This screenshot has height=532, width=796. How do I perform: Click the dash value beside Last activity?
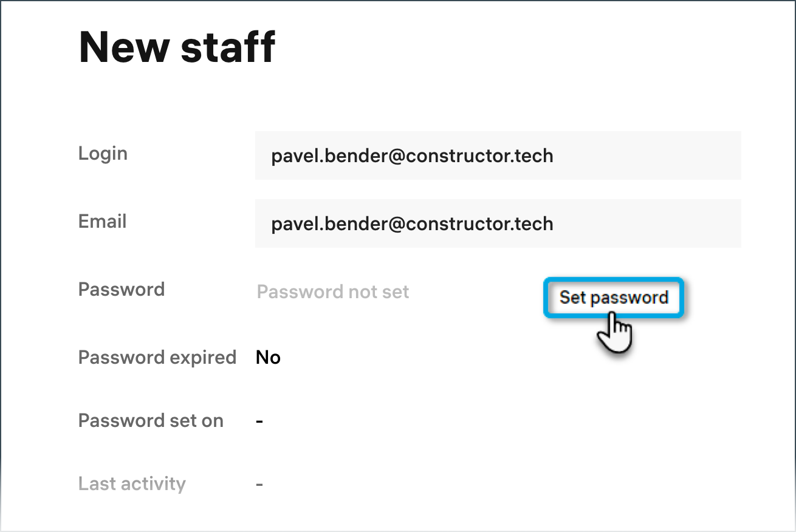[x=259, y=485]
